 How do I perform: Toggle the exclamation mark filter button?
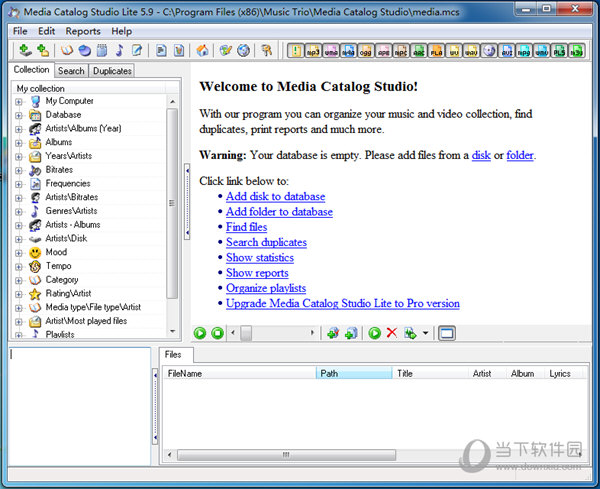point(295,51)
